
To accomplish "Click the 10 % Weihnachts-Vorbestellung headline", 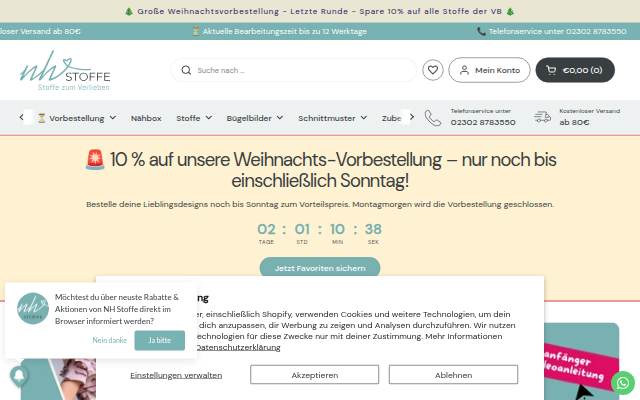I will (320, 170).
